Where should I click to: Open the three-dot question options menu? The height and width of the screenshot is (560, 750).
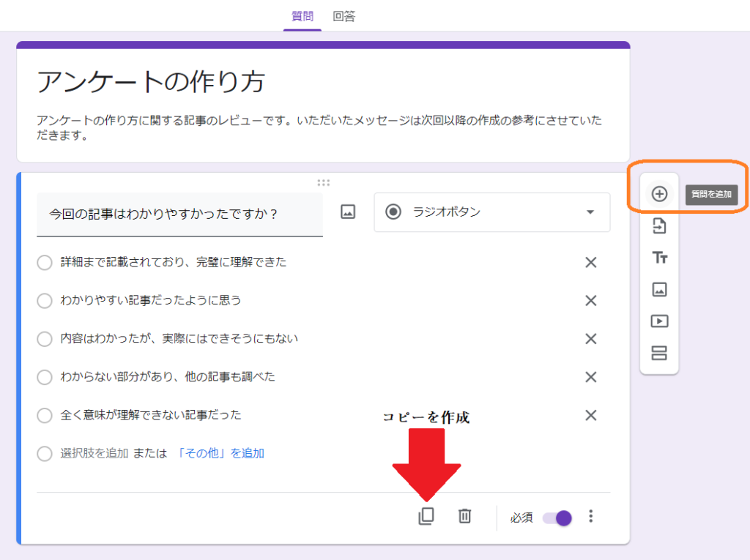click(590, 516)
